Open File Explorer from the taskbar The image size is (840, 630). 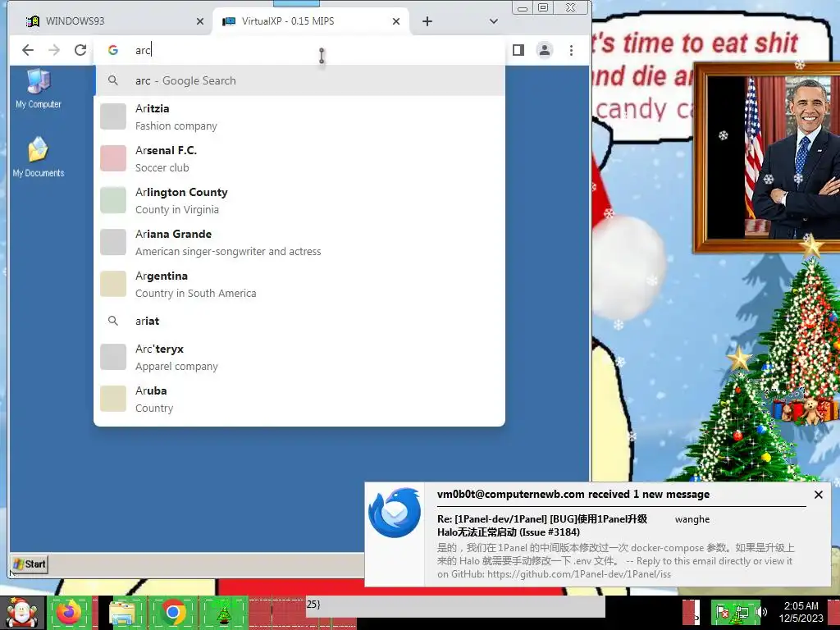click(122, 614)
